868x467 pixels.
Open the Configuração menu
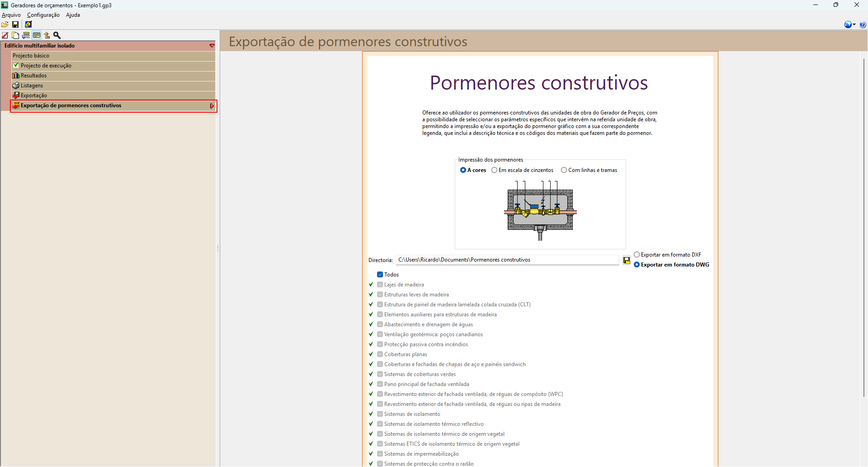click(43, 14)
